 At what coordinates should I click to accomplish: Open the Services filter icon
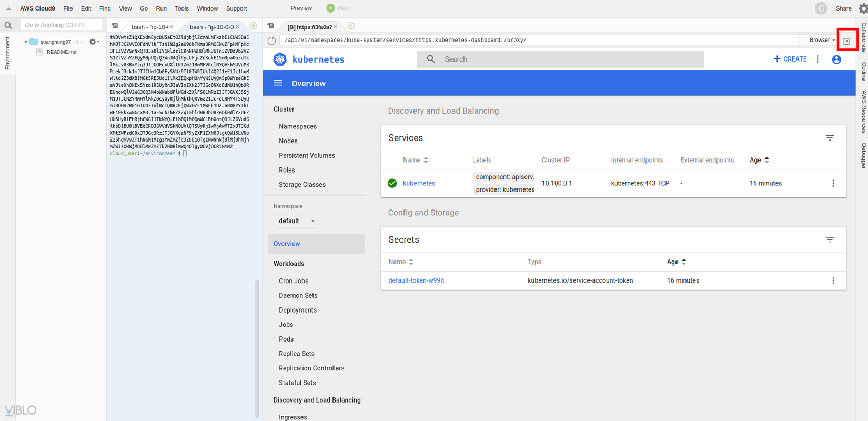tap(830, 138)
